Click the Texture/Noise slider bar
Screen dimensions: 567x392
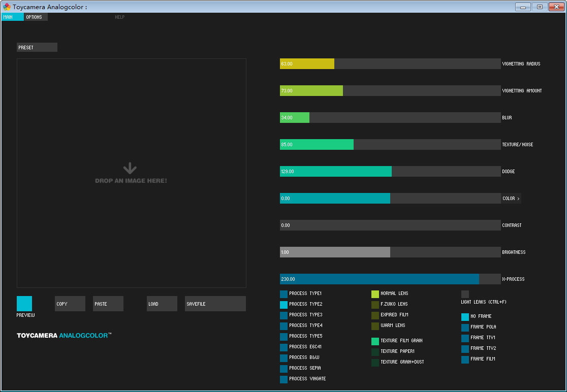[390, 145]
